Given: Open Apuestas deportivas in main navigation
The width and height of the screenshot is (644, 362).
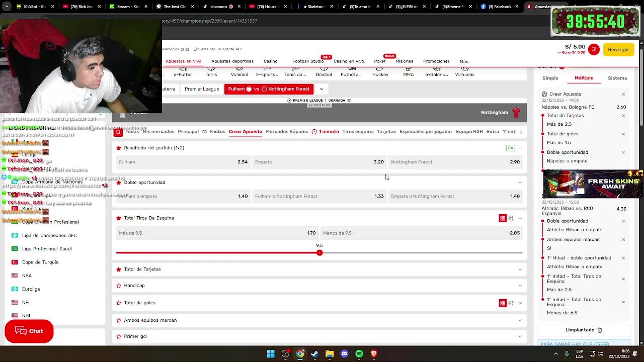Looking at the screenshot, I should click(x=232, y=61).
